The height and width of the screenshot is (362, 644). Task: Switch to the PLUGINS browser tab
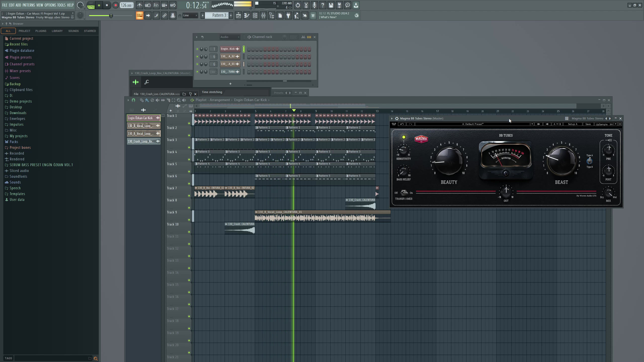click(41, 31)
